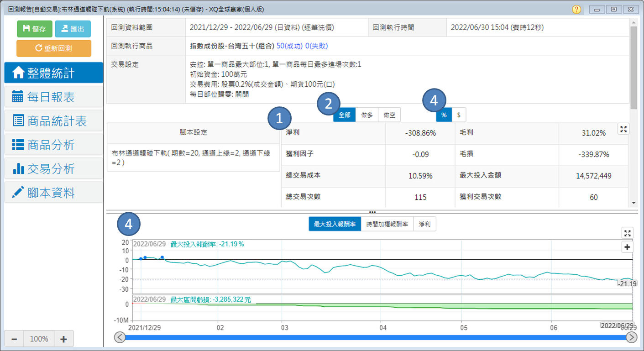Zoom in with the plus button
The height and width of the screenshot is (351, 644).
pos(63,339)
